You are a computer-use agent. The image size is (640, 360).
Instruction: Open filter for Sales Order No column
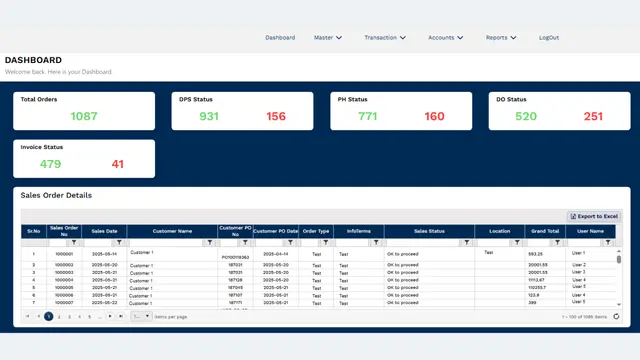point(74,242)
